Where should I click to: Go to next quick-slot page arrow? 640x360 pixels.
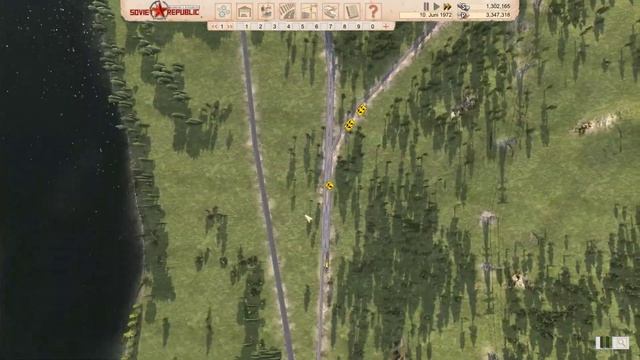pyautogui.click(x=230, y=27)
